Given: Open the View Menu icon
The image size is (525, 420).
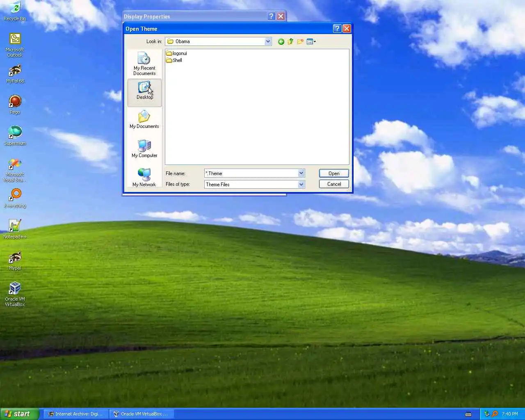Looking at the screenshot, I should pos(311,41).
